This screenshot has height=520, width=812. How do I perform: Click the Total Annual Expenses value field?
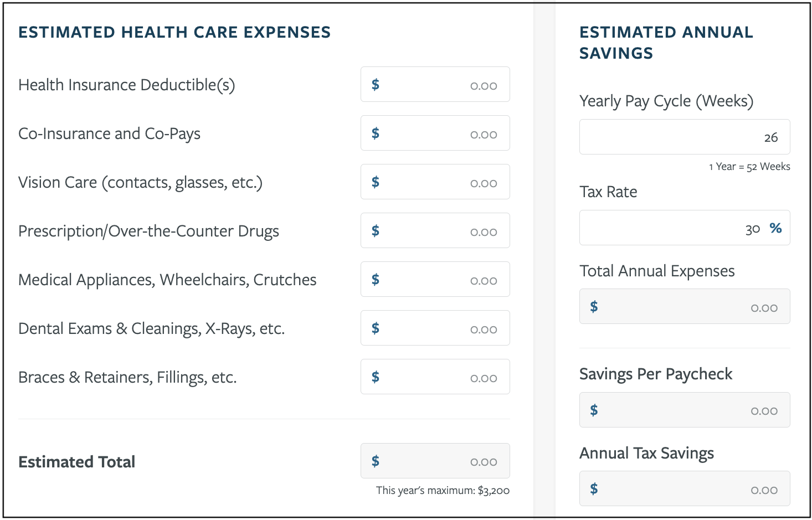point(685,307)
